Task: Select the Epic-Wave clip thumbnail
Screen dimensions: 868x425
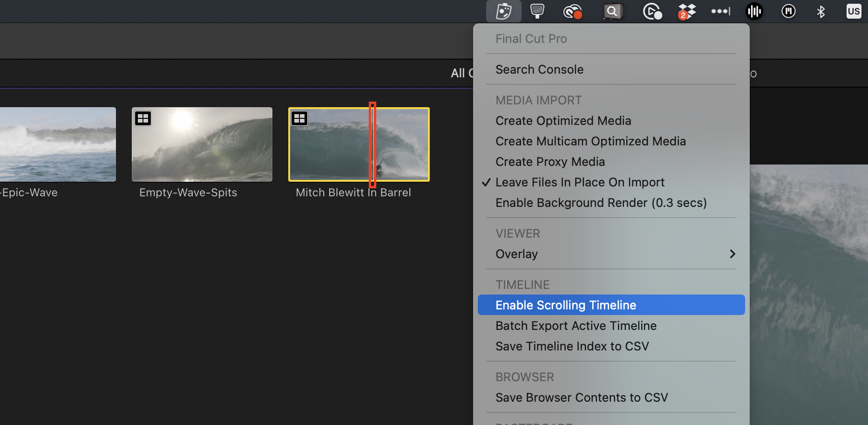Action: pyautogui.click(x=58, y=144)
